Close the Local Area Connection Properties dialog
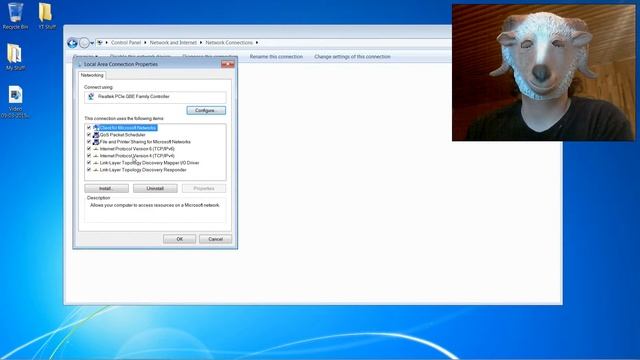 click(228, 64)
